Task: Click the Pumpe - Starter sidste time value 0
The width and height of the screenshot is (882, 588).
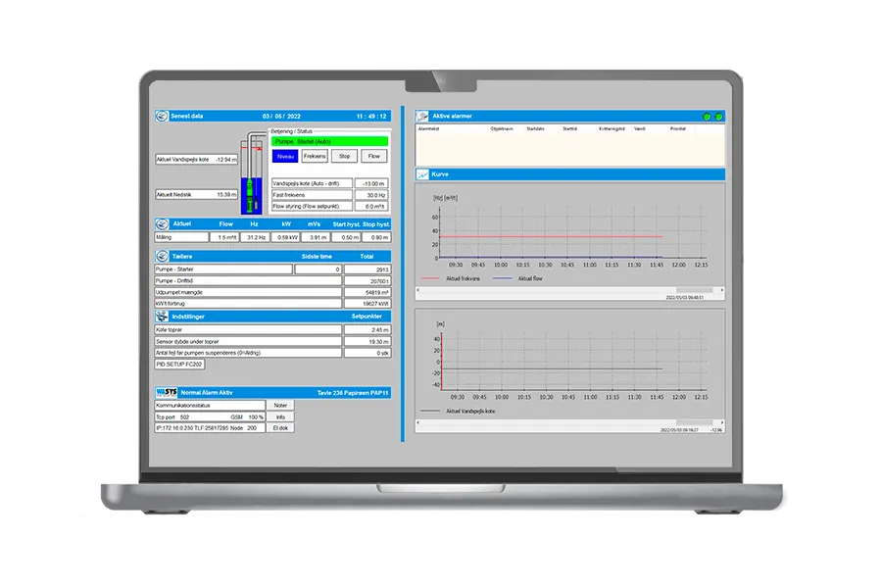Action: coord(318,269)
